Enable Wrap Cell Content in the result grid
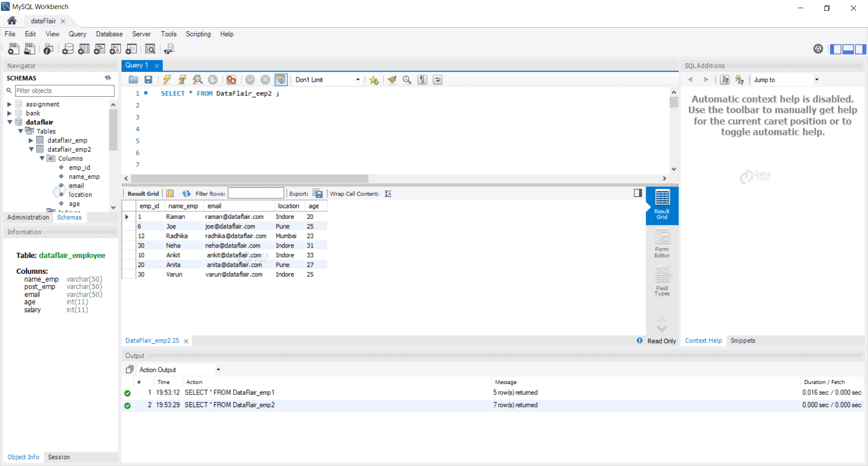The height and width of the screenshot is (466, 868). pos(388,193)
